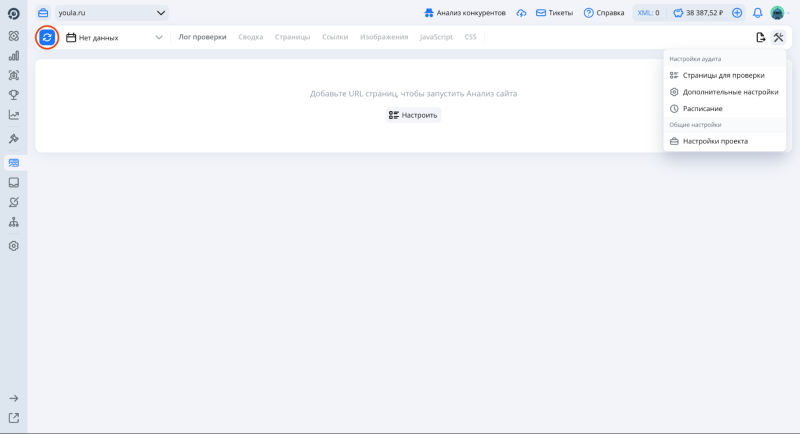Open the notifications bell
The width and height of the screenshot is (800, 434).
click(757, 13)
